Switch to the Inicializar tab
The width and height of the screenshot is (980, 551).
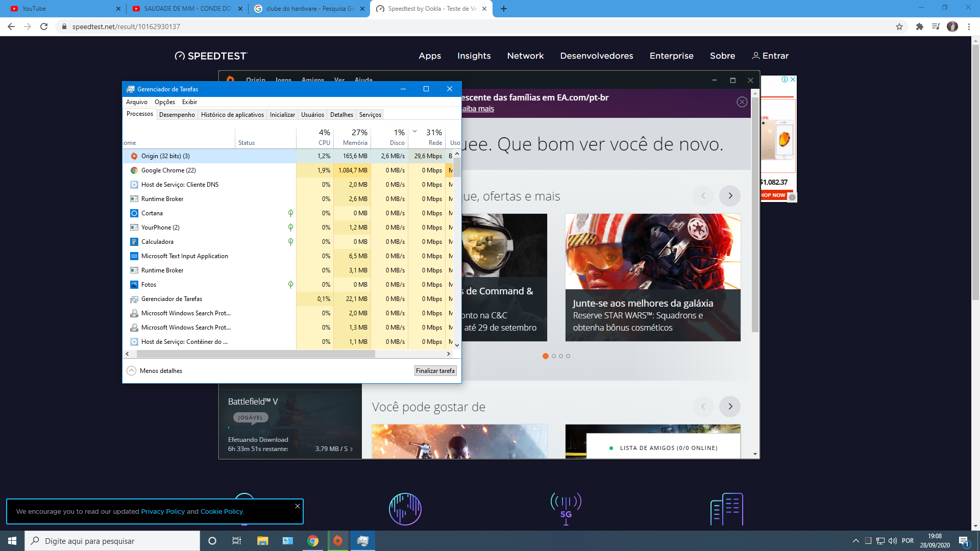tap(282, 115)
